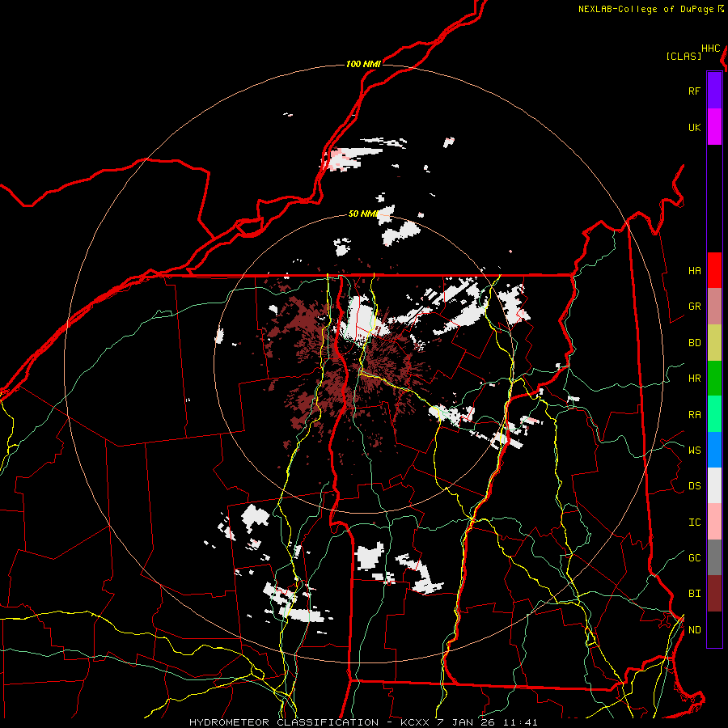Click the DS legend label
Screen dimensions: 728x728
click(694, 486)
